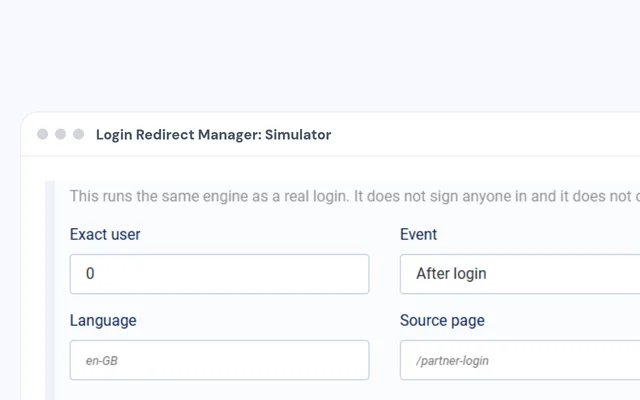Viewport: 640px width, 400px height.
Task: Click the Source page label
Action: (x=442, y=320)
